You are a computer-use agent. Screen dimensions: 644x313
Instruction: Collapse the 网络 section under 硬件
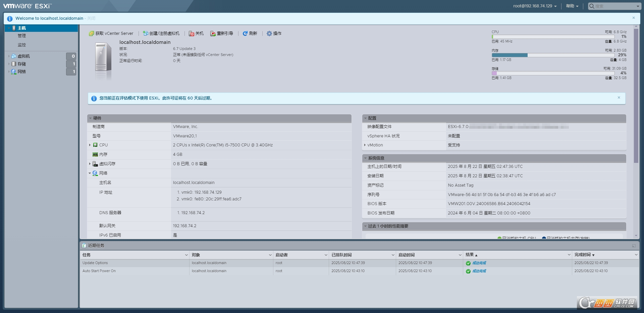[90, 173]
